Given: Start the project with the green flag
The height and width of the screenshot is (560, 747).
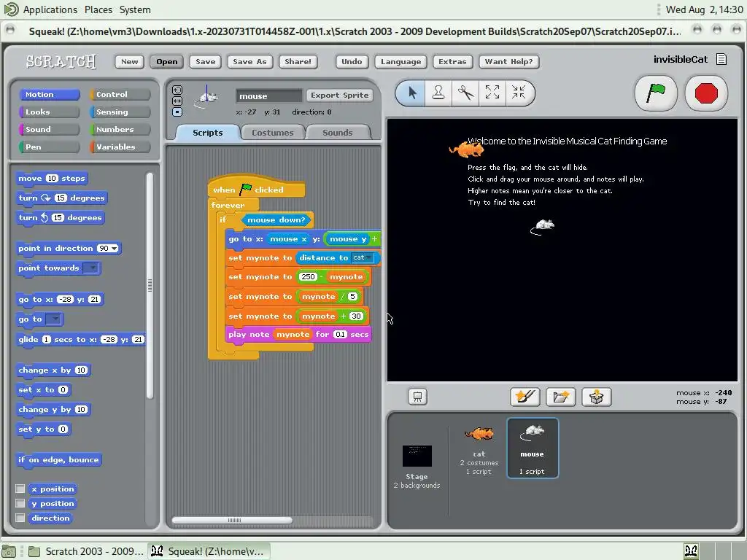Looking at the screenshot, I should pos(656,93).
